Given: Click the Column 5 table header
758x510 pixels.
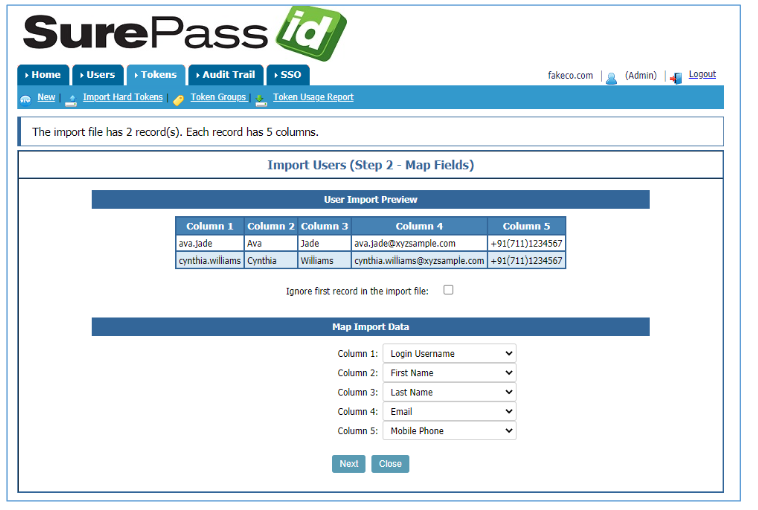Looking at the screenshot, I should click(x=526, y=226).
